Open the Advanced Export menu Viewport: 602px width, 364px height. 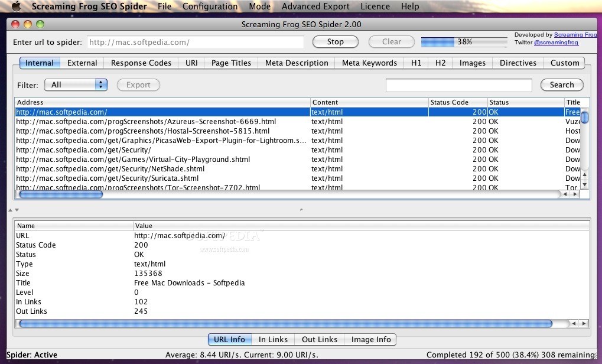(315, 6)
